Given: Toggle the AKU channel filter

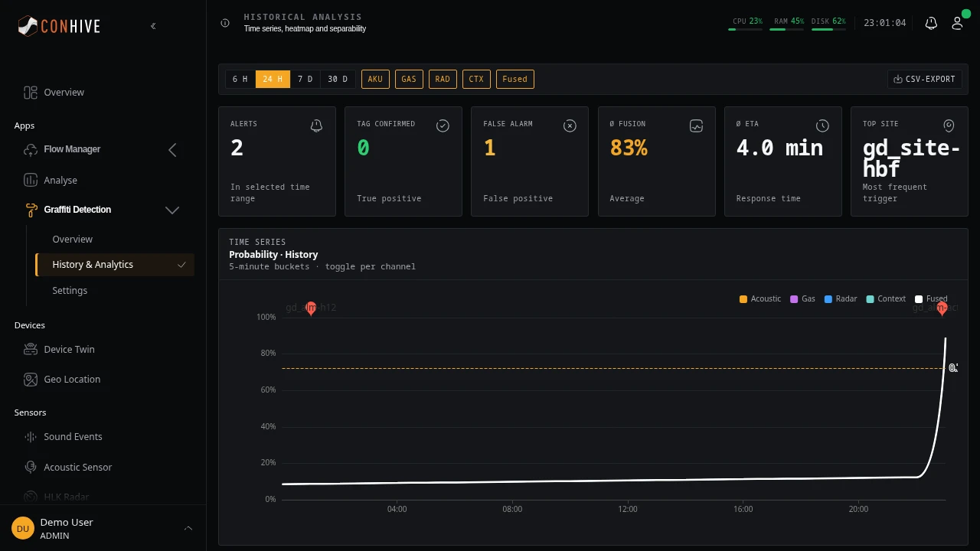Looking at the screenshot, I should pos(375,79).
